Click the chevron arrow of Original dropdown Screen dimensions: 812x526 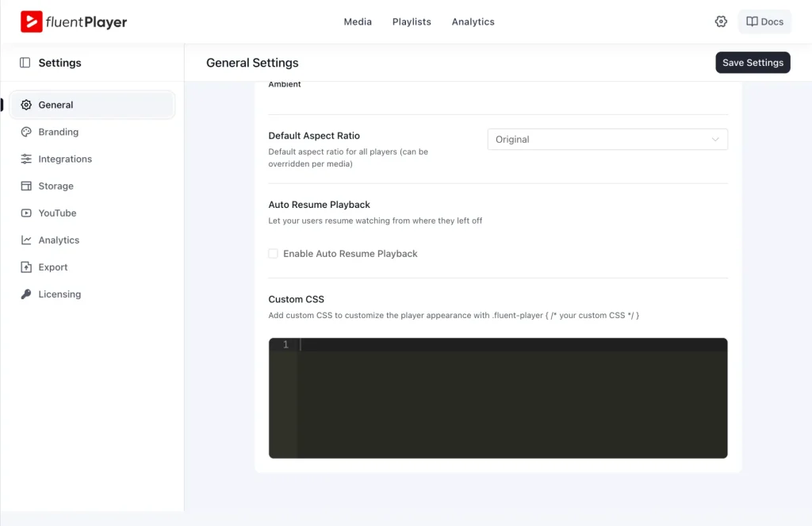coord(715,140)
